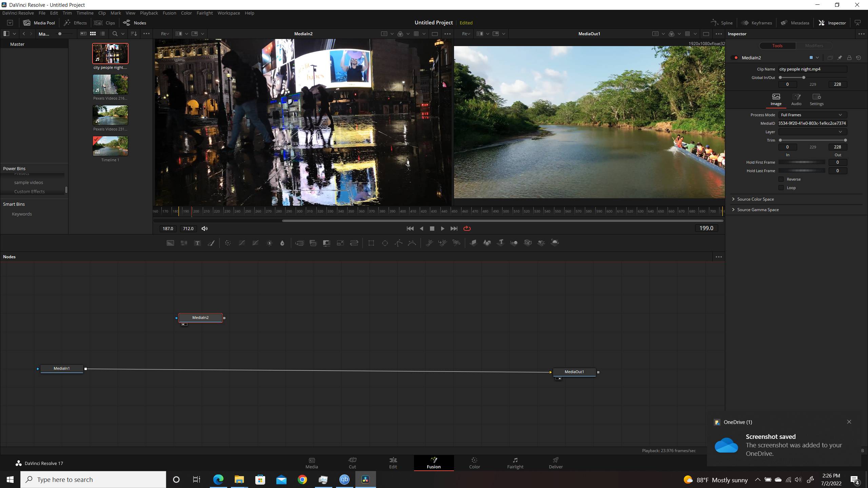Select the Paint tool in the toolbar
This screenshot has height=488, width=868.
pos(211,243)
